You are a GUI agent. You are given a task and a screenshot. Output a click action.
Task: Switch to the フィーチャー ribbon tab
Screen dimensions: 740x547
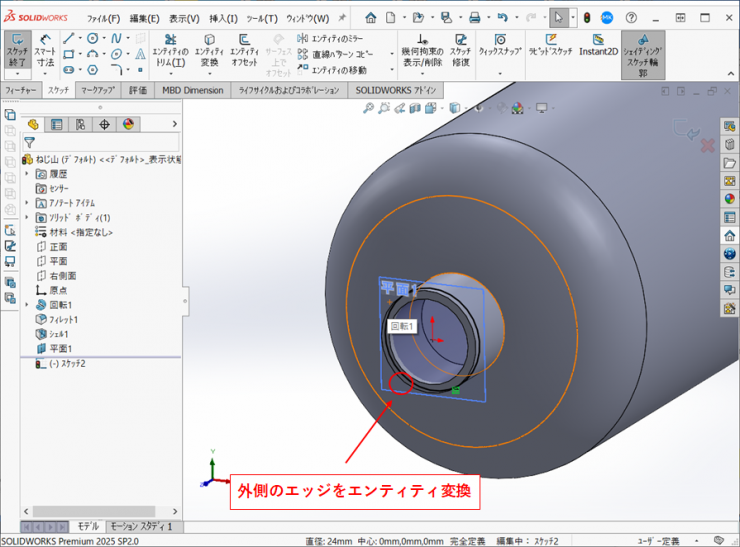(x=20, y=90)
